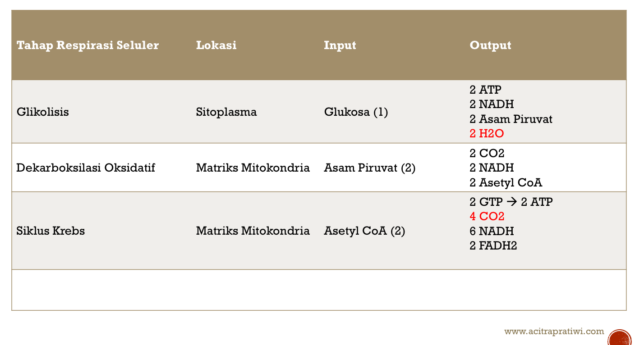Select the Tahap Respirasi Seluler header

tap(87, 45)
